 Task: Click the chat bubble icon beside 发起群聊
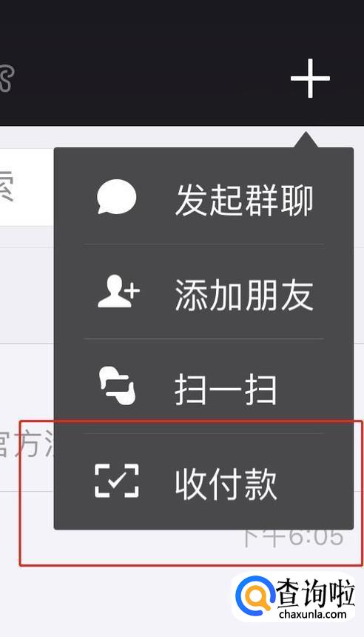[117, 196]
